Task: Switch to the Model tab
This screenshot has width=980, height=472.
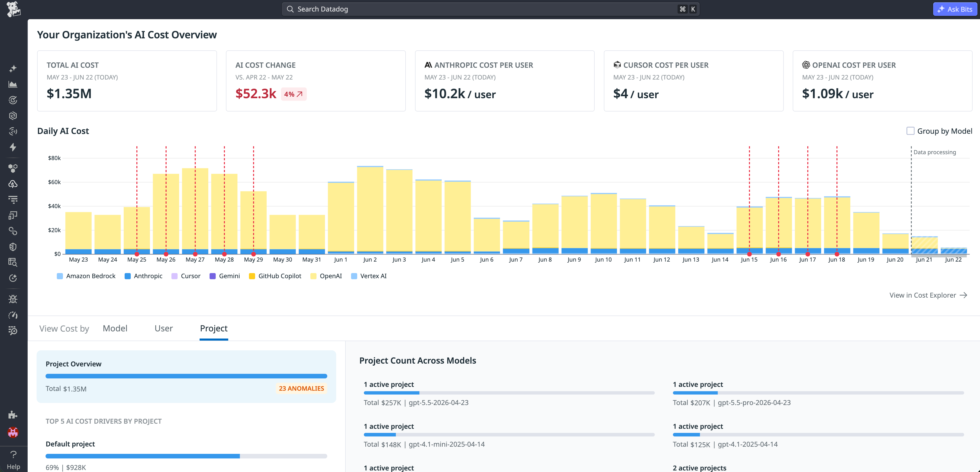Action: click(115, 328)
